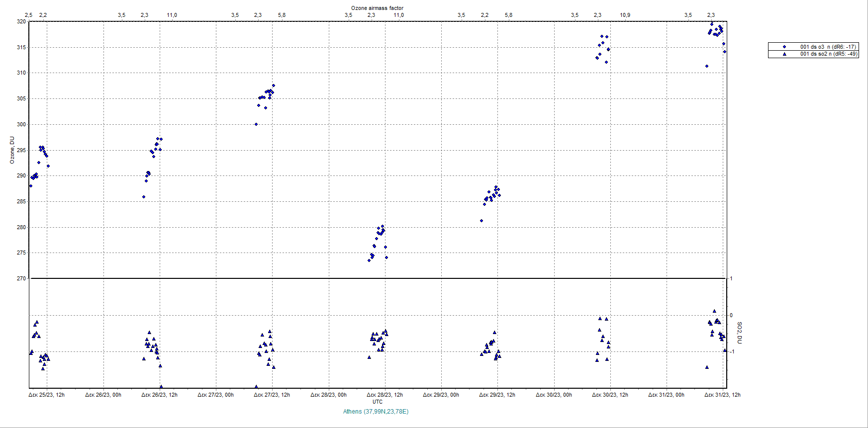
Task: Click the 'Δεκ 28/23, 12h' time axis label
Action: point(385,395)
